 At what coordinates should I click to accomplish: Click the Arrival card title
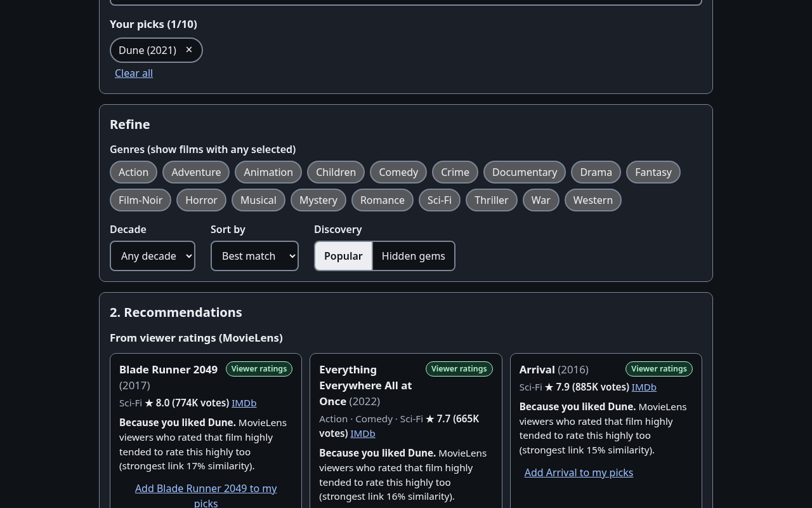(x=537, y=370)
